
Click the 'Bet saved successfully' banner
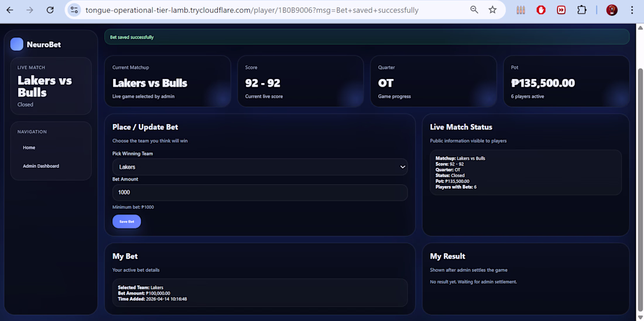pyautogui.click(x=366, y=37)
